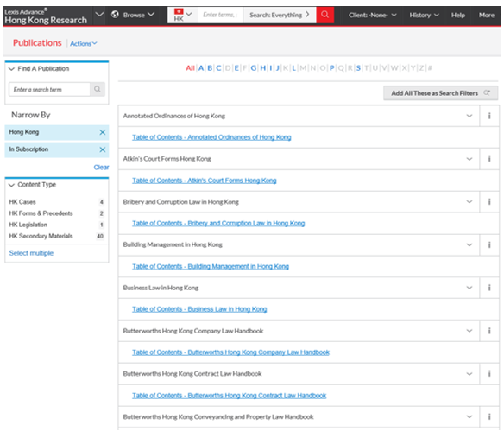This screenshot has height=438, width=504.
Task: Expand Butterworths Conveyancing and Property Law Handbook row
Action: pos(469,416)
